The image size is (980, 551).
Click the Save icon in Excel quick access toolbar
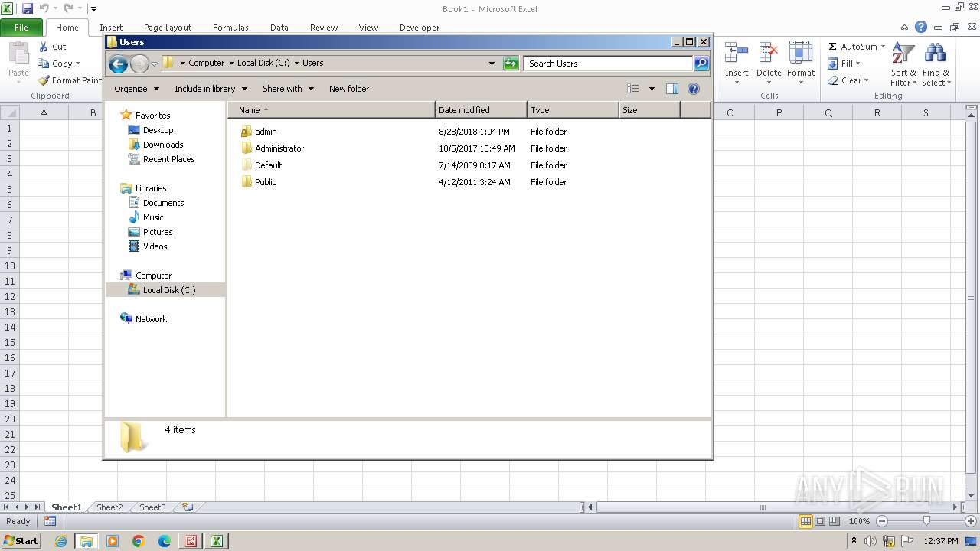[x=28, y=8]
